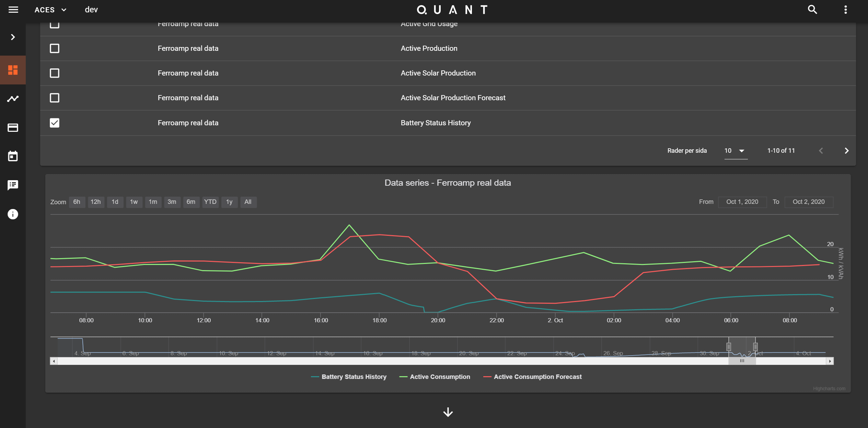Check the Active Solar Production row checkbox

55,73
